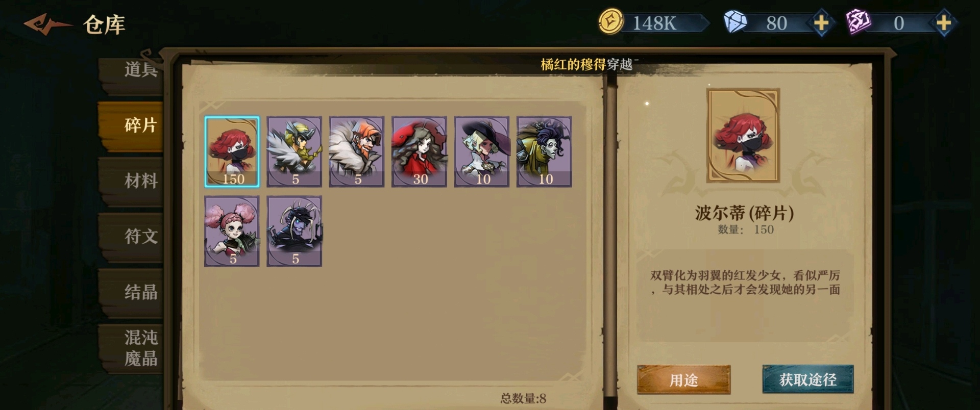The height and width of the screenshot is (410, 980).
Task: Click the blue diamond currency icon
Action: coord(735,22)
